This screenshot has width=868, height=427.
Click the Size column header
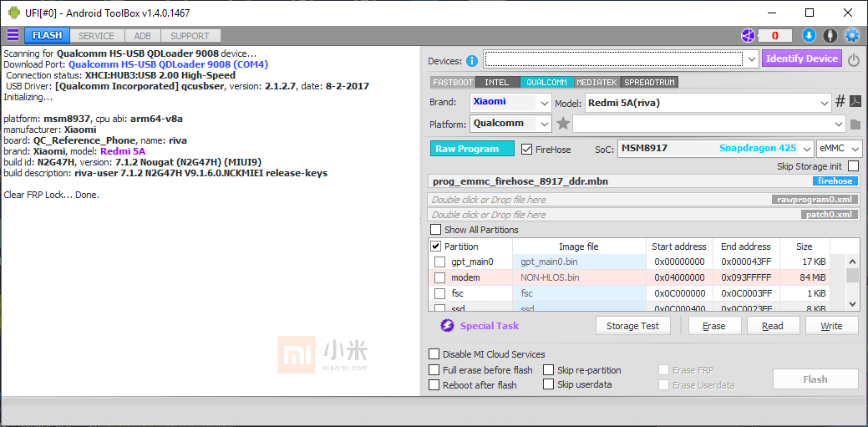click(805, 247)
